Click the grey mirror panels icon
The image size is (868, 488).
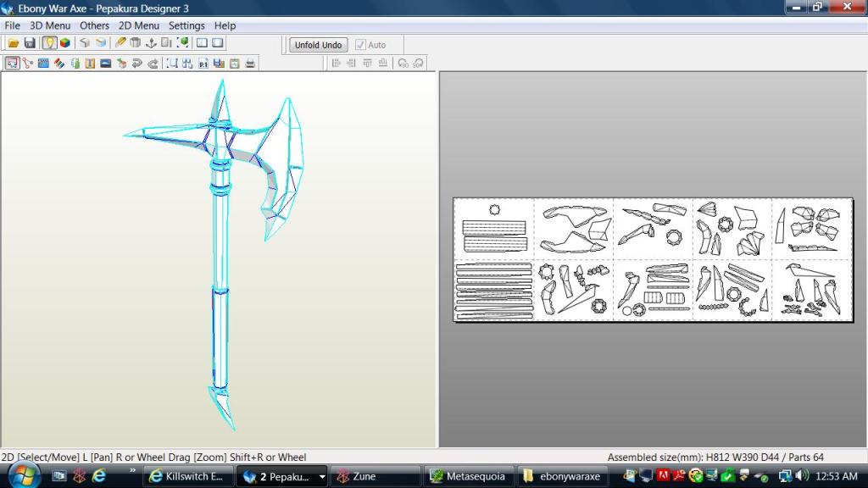click(x=167, y=43)
